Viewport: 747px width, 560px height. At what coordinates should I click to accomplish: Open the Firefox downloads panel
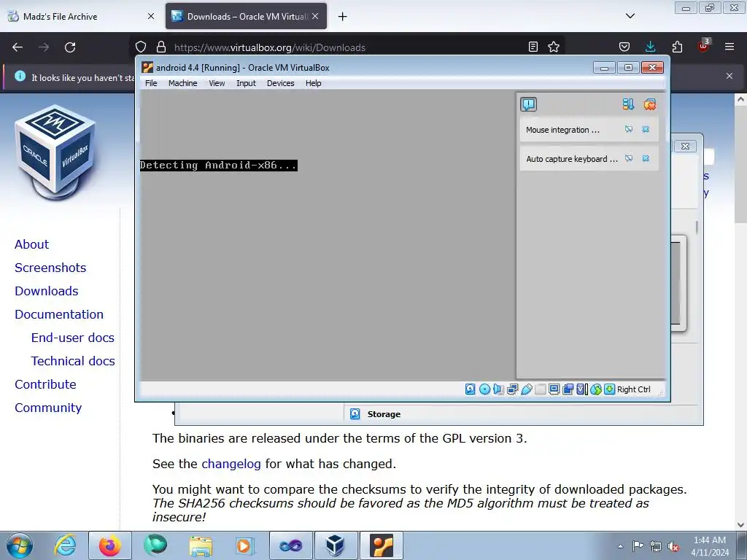point(650,47)
